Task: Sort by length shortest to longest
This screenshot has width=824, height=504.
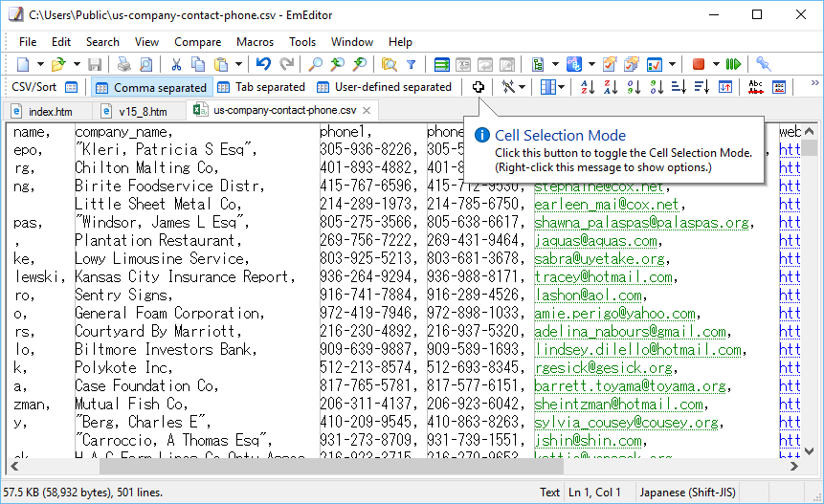Action: click(679, 87)
